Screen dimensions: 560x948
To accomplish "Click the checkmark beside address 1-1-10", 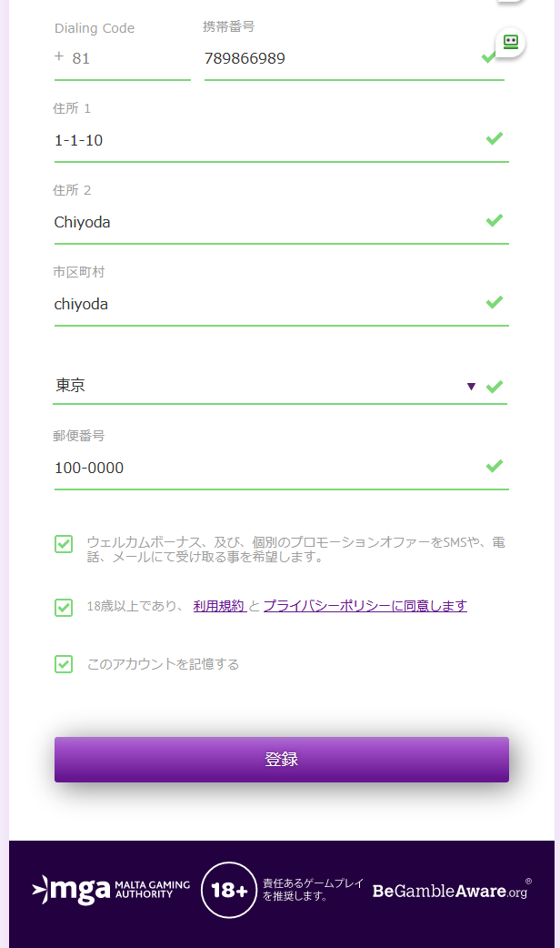I will 495,138.
